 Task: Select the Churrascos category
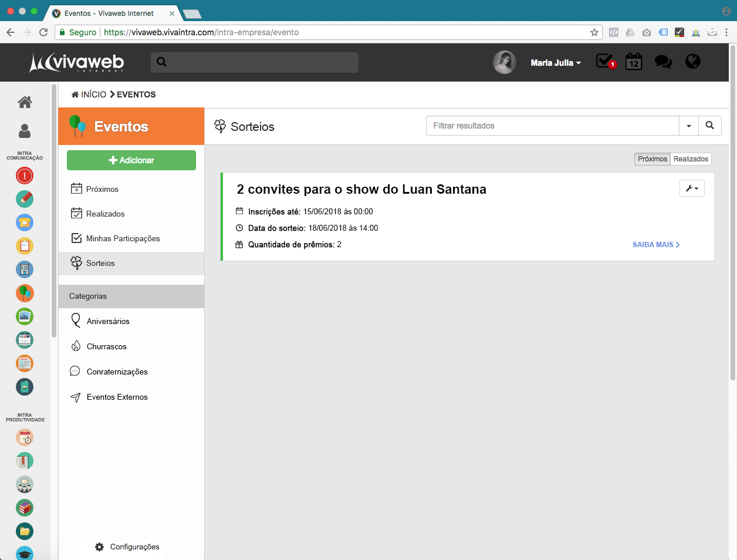point(106,346)
